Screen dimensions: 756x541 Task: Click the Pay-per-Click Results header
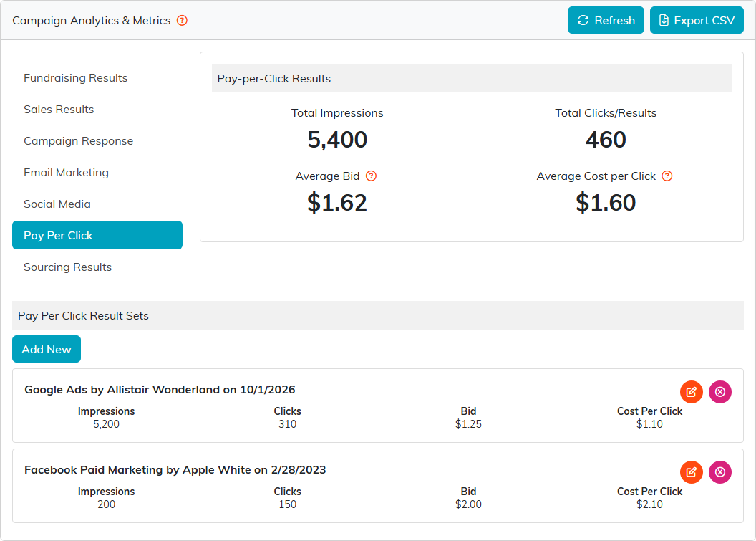point(472,78)
